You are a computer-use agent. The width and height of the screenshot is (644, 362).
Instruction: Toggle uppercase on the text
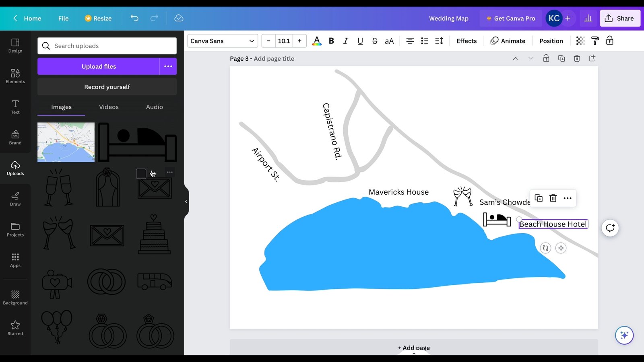pos(389,41)
